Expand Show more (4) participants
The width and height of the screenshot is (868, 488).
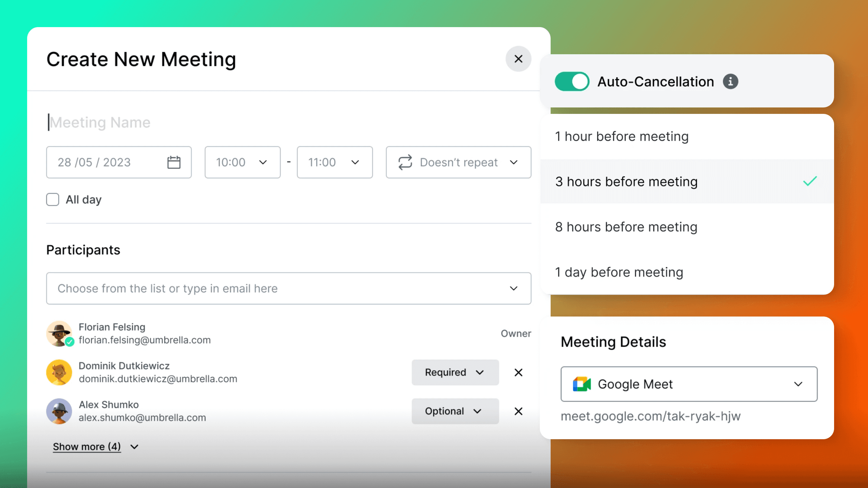(87, 446)
